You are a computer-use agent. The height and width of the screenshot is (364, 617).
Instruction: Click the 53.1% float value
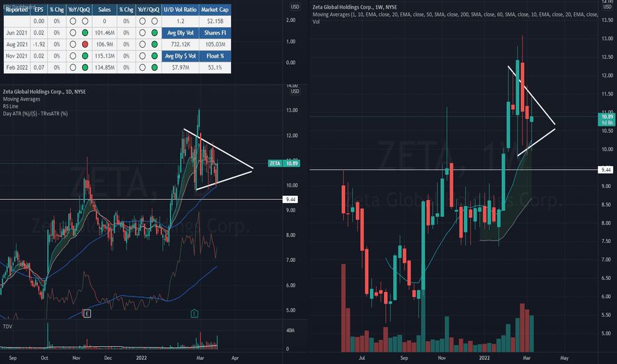pyautogui.click(x=215, y=68)
